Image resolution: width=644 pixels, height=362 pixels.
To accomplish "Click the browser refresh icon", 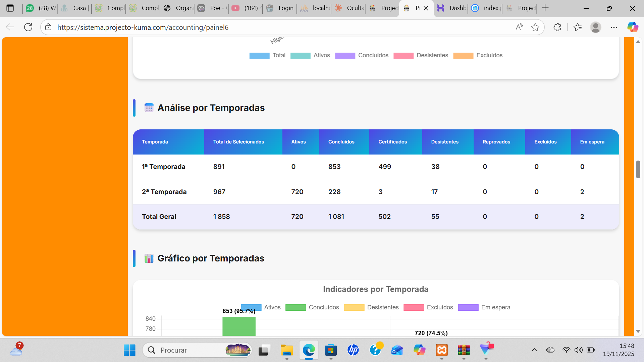I will 28,27.
